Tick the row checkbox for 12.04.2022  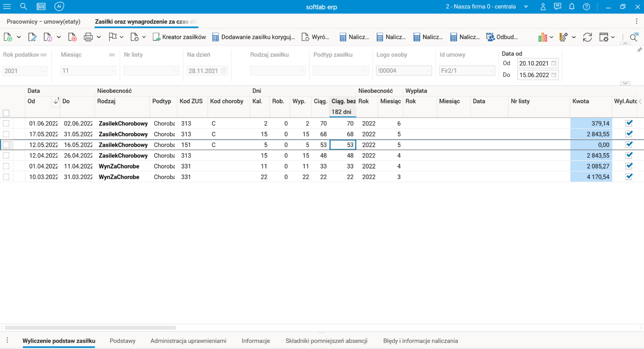click(x=6, y=155)
